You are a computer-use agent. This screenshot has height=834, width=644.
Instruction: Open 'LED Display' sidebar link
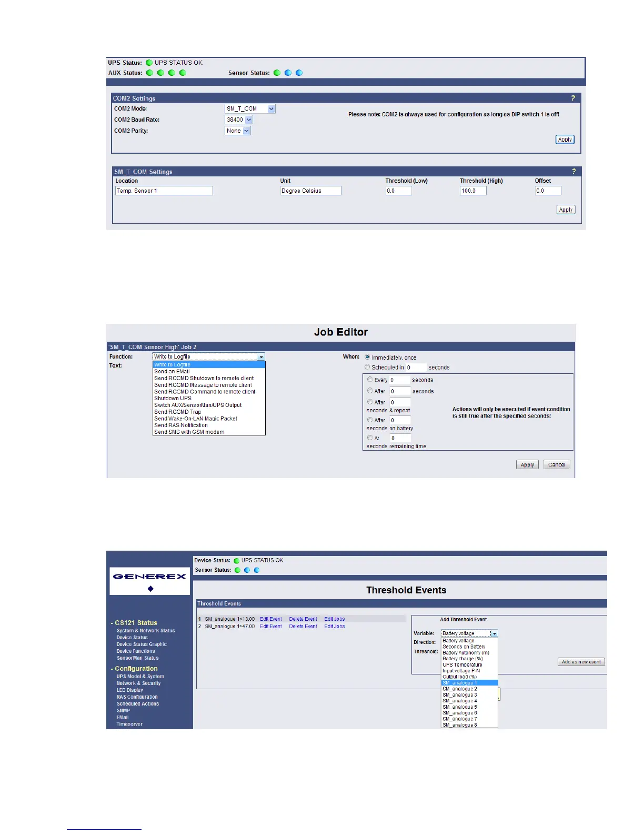pos(129,690)
